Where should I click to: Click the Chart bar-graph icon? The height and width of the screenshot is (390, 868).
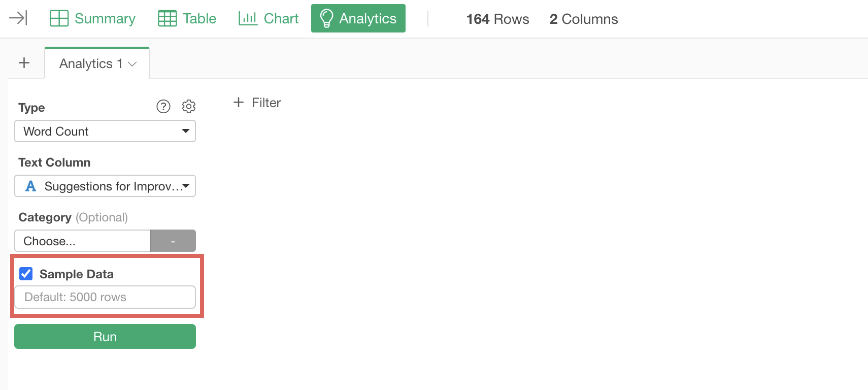click(248, 18)
